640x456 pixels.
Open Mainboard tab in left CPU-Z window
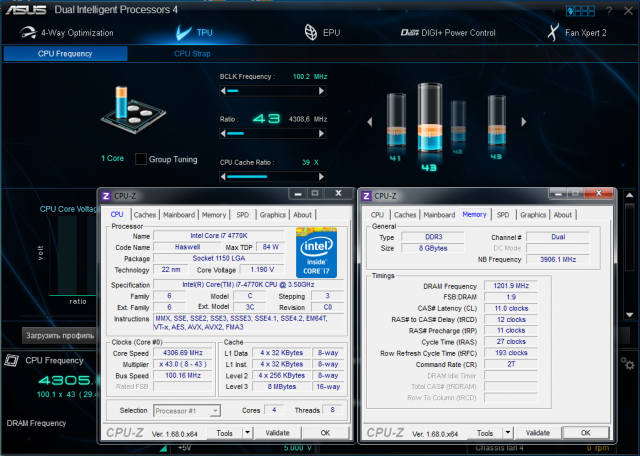[x=179, y=215]
